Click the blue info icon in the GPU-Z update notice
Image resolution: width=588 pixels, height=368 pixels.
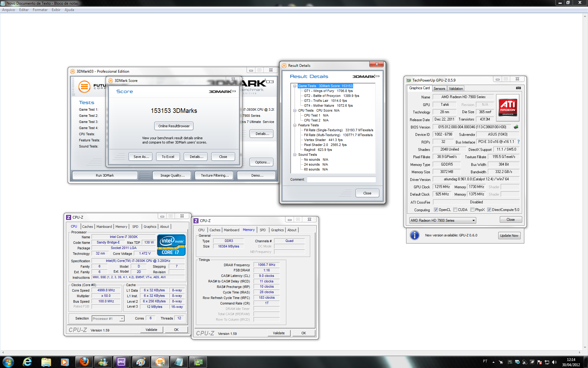click(x=415, y=235)
